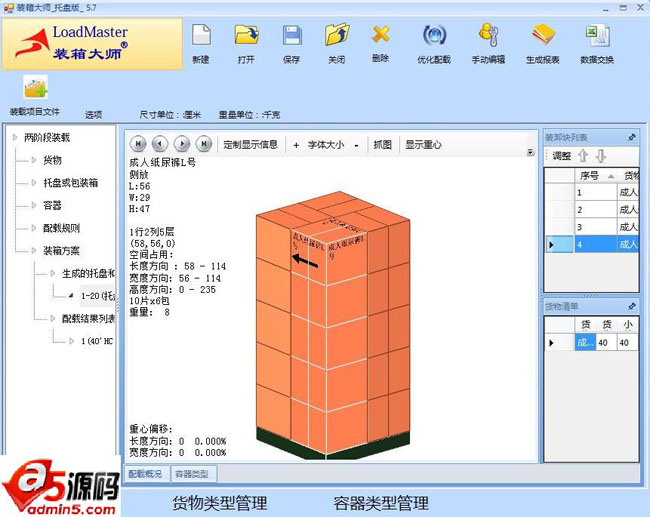Run 优化配载 optimize loading
This screenshot has height=517, width=650.
[x=434, y=36]
